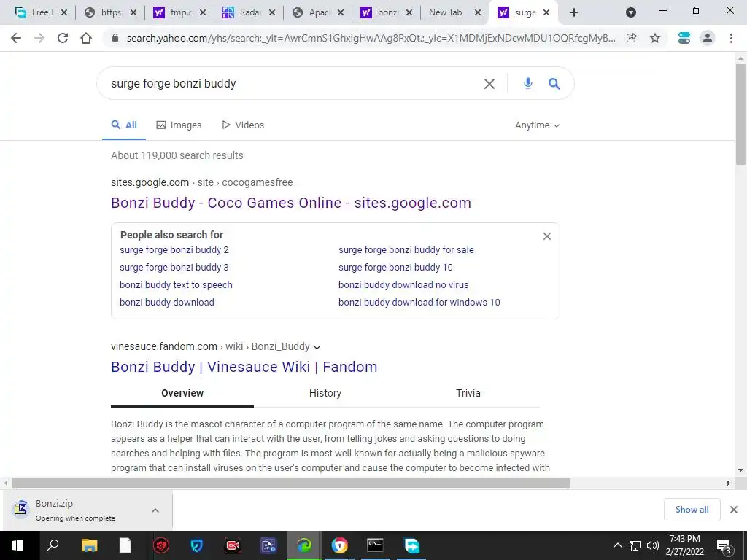Expand the Bonzi.zip download options chevron

[x=155, y=510]
